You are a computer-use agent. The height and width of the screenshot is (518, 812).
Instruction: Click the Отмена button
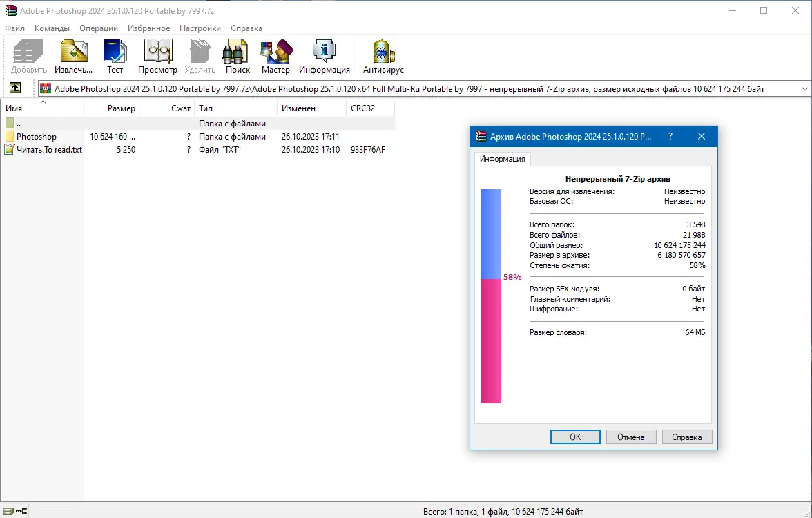click(x=630, y=437)
